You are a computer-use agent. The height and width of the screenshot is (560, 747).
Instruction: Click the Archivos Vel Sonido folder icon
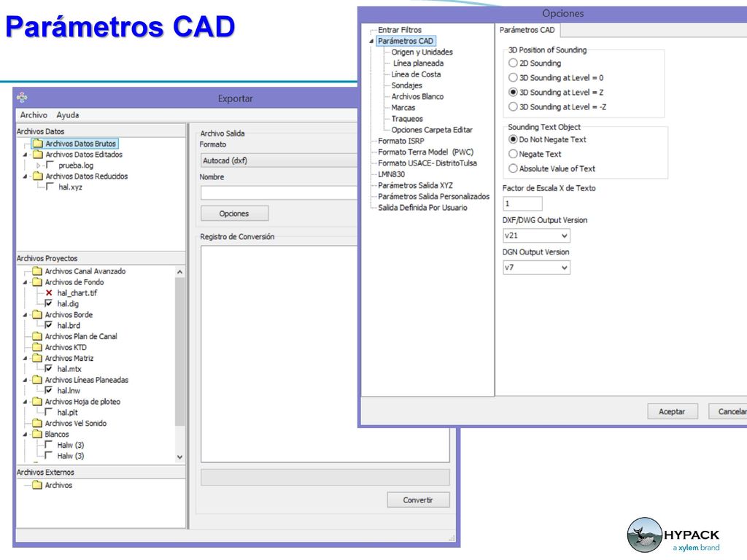point(37,424)
